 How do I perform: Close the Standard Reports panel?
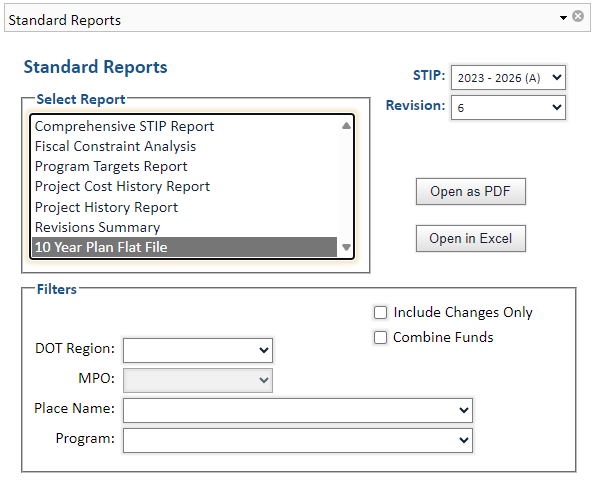578,16
